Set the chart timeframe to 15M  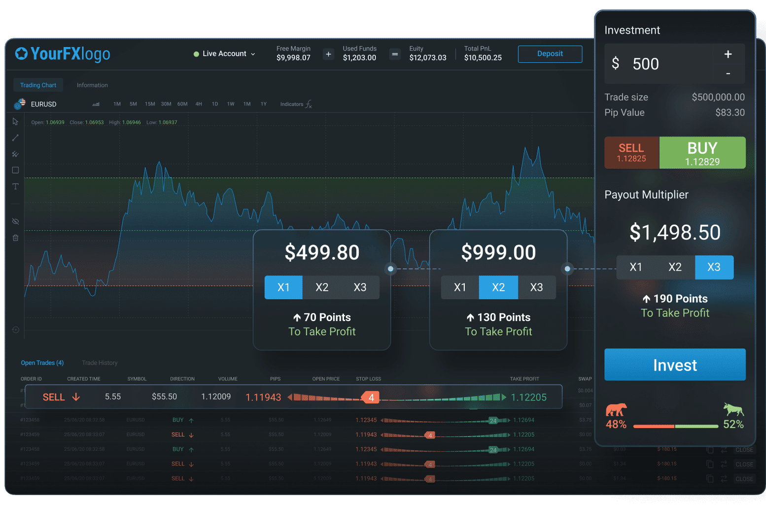pos(150,104)
